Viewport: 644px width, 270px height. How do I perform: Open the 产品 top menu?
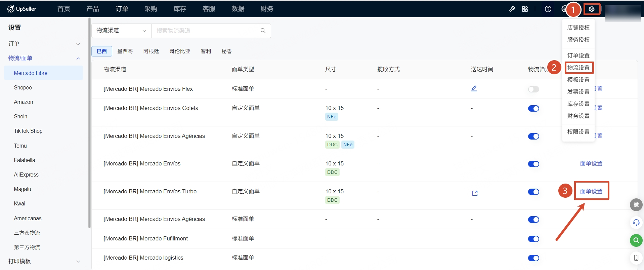(x=93, y=9)
